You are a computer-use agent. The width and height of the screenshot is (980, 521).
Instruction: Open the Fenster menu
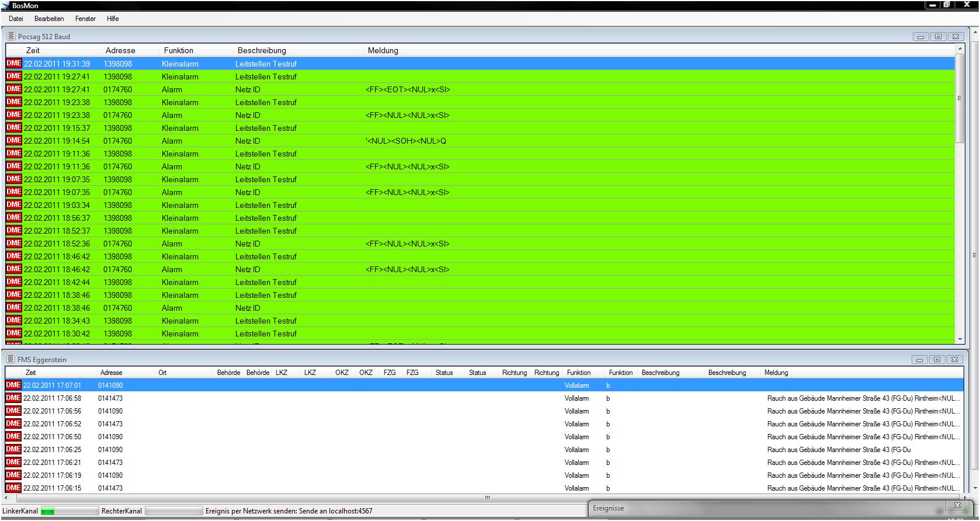point(85,19)
